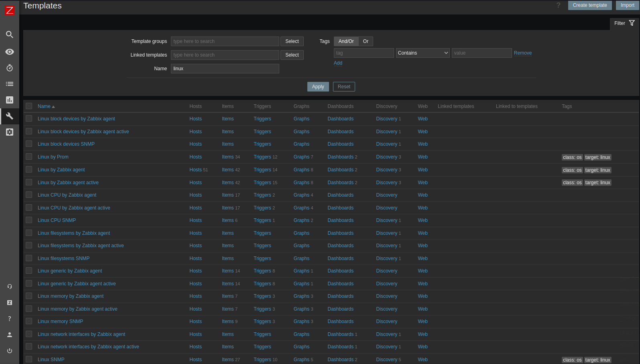Select And/Or tag evaluation mode
The image size is (640, 364).
(x=346, y=41)
